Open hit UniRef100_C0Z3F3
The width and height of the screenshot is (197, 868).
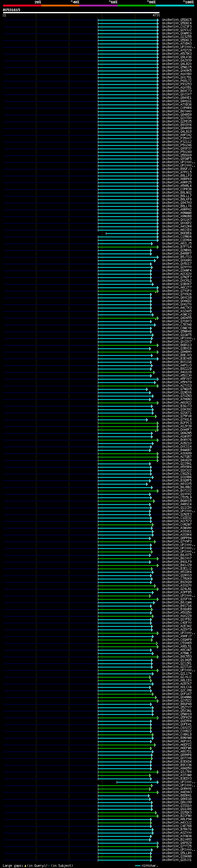click(x=177, y=26)
